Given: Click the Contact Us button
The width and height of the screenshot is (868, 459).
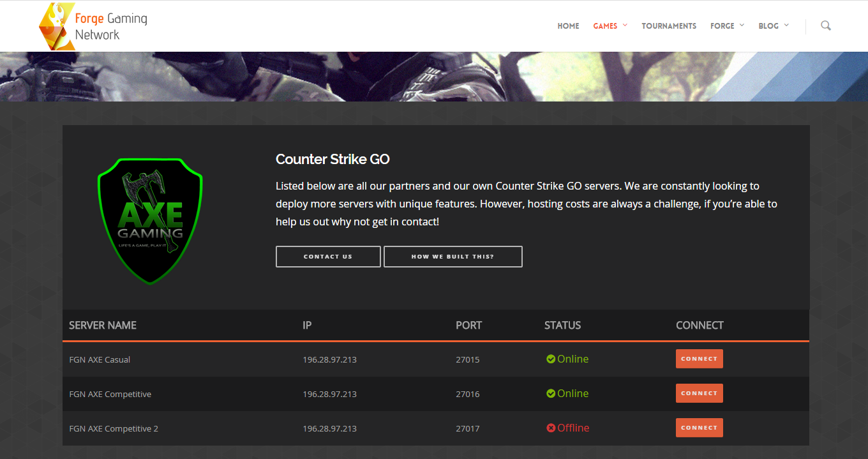Looking at the screenshot, I should click(x=328, y=257).
